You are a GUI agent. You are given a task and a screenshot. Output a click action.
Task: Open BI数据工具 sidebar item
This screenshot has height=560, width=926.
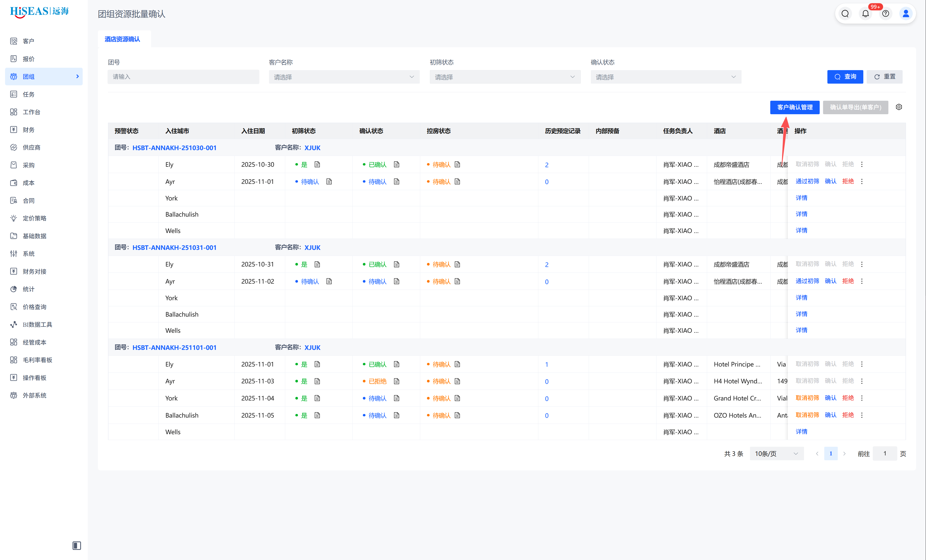(x=37, y=325)
